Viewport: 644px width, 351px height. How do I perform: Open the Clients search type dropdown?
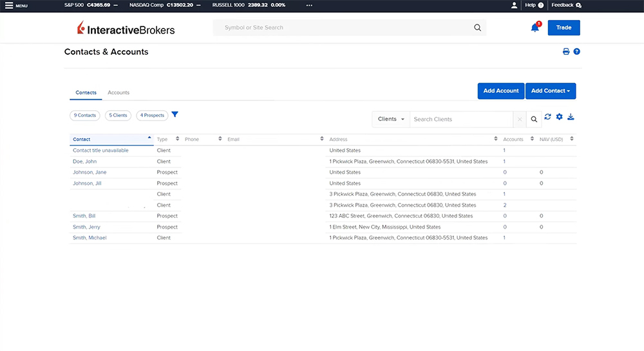pos(391,119)
